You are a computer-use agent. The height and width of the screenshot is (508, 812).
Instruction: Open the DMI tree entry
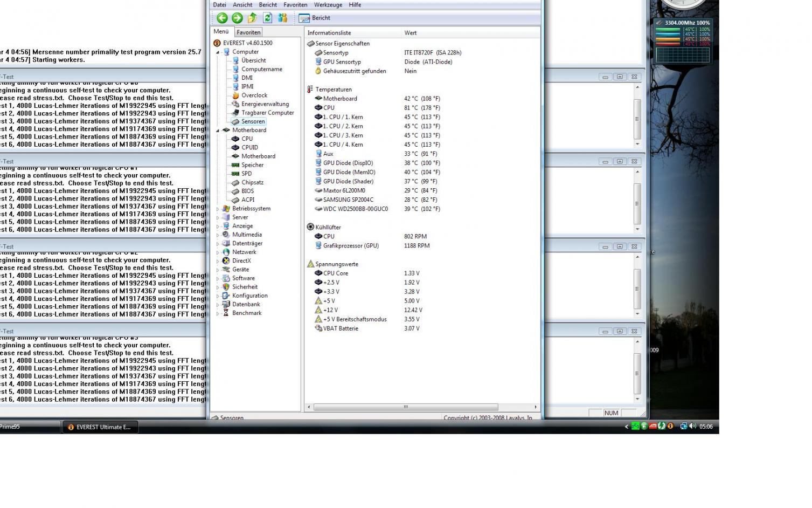[x=247, y=78]
